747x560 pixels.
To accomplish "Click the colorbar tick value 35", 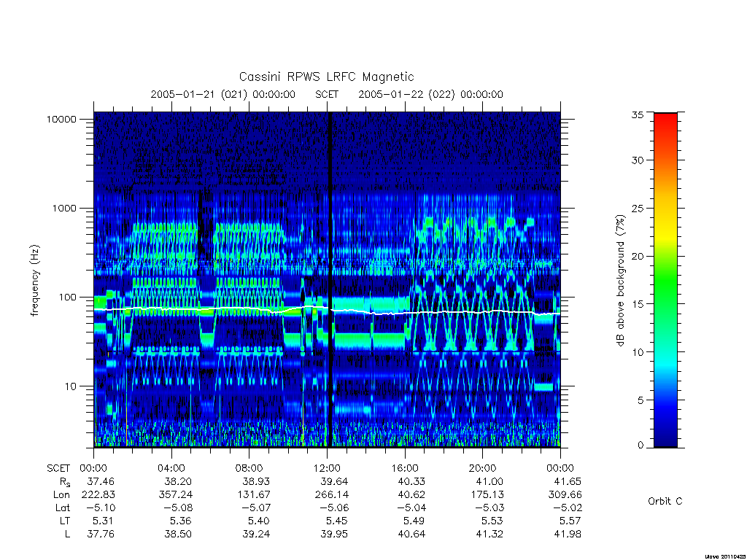I will (638, 114).
